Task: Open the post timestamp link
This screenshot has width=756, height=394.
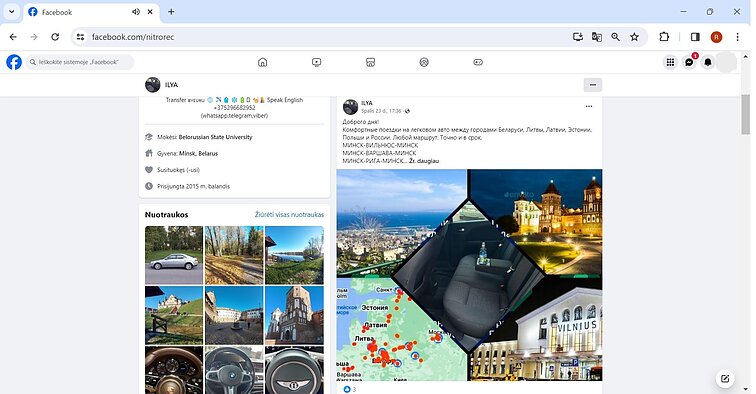Action: coord(381,111)
